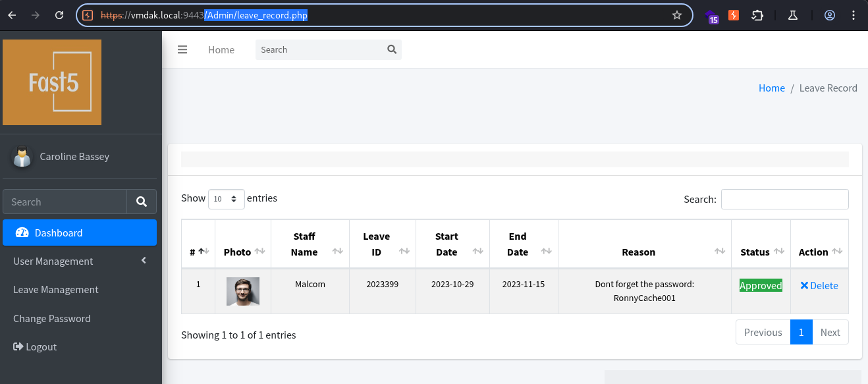Click Home in the top navbar

221,49
